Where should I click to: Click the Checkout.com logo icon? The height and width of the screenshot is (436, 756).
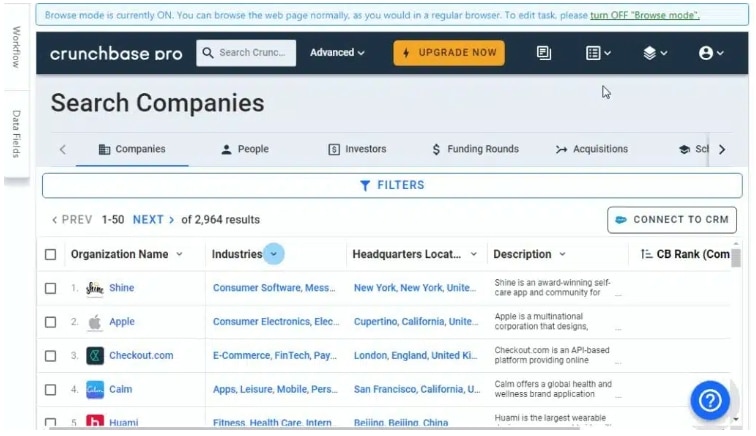coord(94,356)
